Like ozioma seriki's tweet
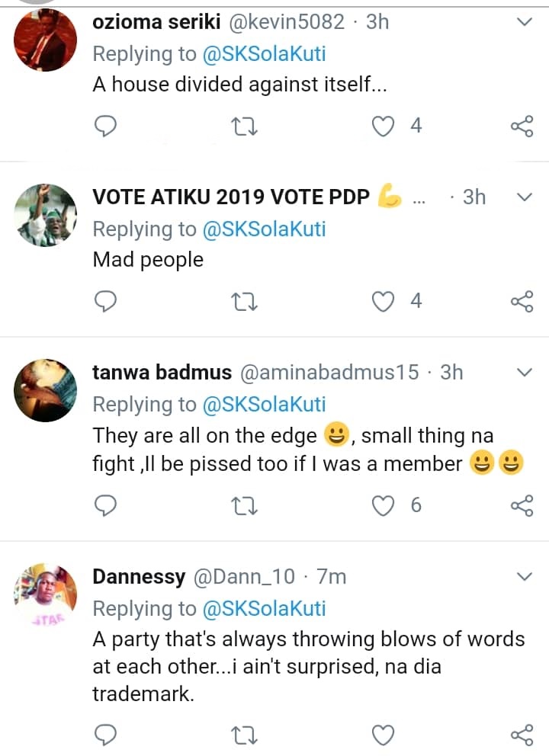 point(382,126)
